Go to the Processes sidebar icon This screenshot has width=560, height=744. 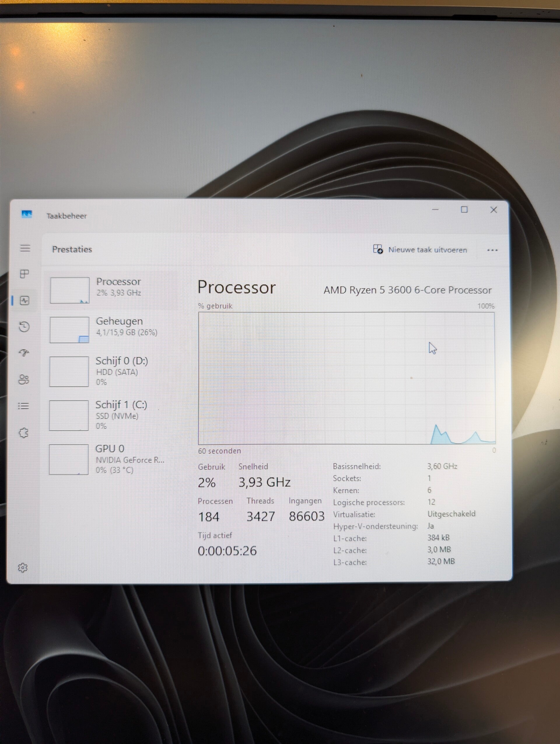click(24, 274)
